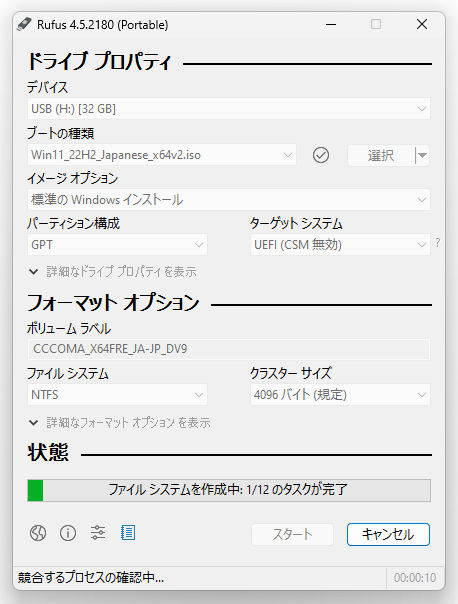
Task: Open the UEFI (CSM 無効) target dropdown
Action: pyautogui.click(x=340, y=245)
